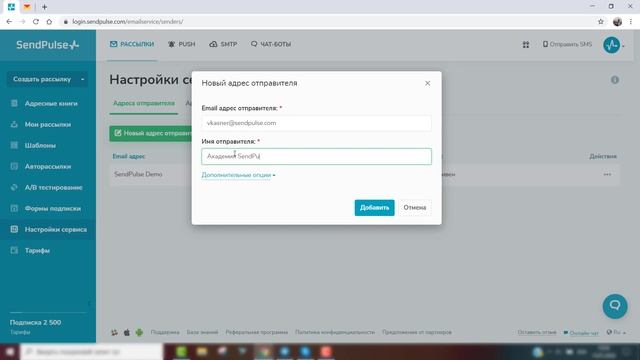
Task: Click the SendPulse Demo table row
Action: click(364, 174)
